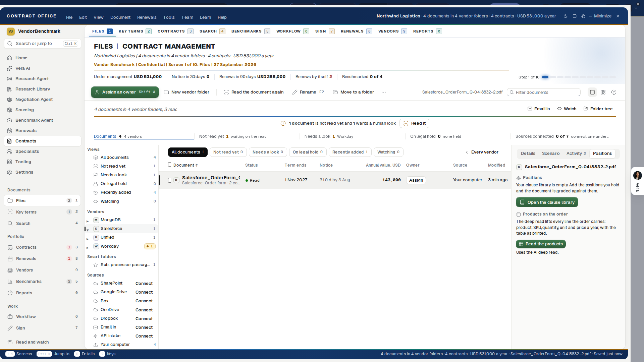Switch to split panel view icon

pyautogui.click(x=592, y=92)
